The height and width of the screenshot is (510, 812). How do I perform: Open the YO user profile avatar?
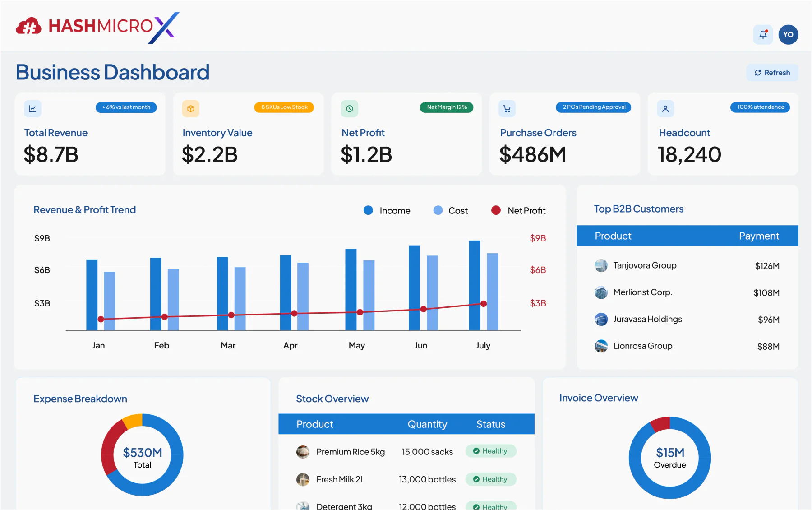(x=788, y=35)
